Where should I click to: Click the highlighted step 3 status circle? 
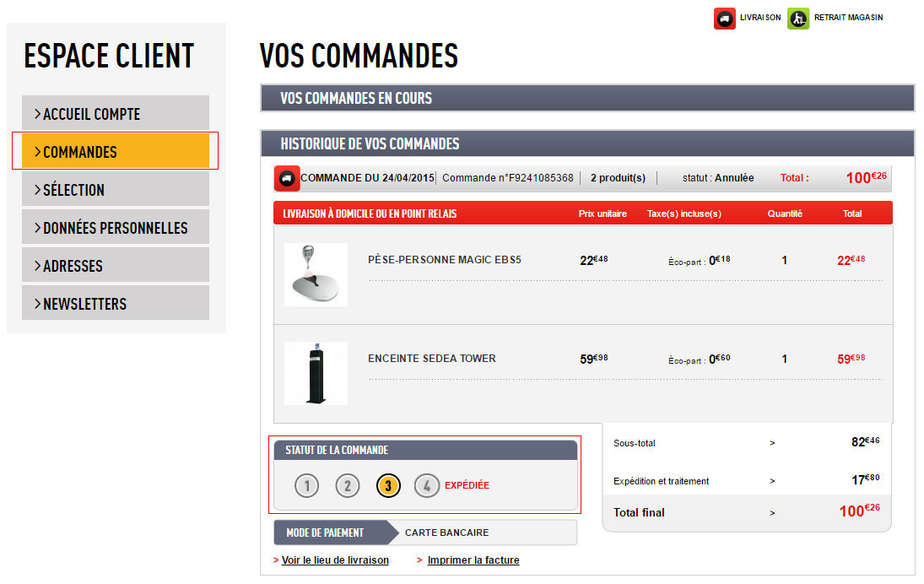[387, 485]
